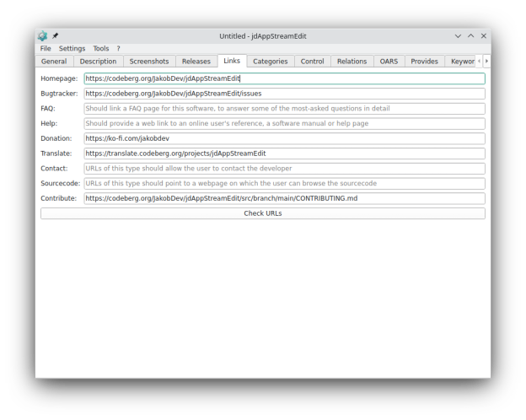Close the jdAppStreamEdit window

coord(483,36)
